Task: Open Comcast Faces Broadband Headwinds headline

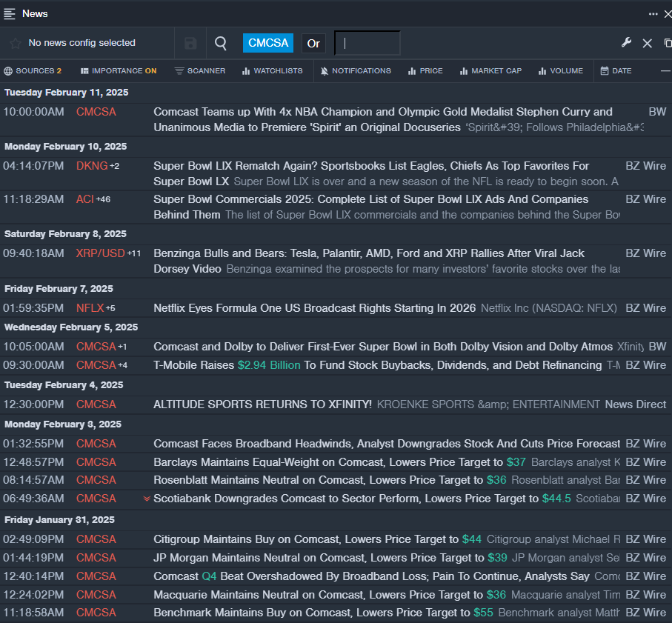Action: (387, 444)
